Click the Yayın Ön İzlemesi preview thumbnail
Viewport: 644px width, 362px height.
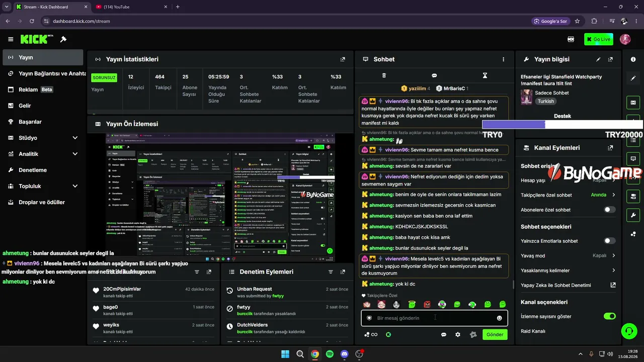pyautogui.click(x=220, y=198)
